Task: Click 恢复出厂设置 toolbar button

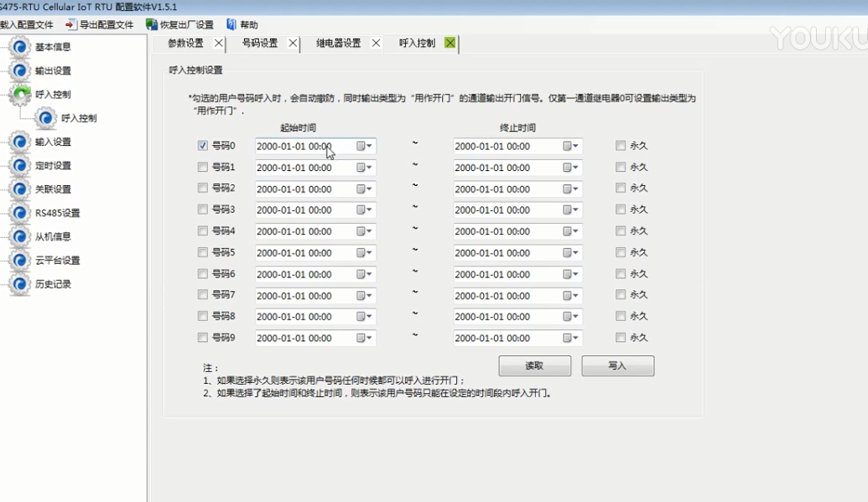Action: click(179, 25)
